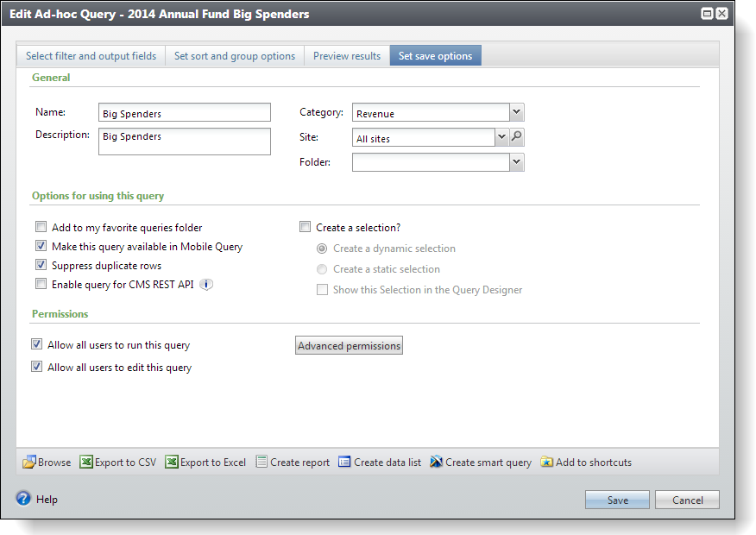Click Add to shortcuts label
Image resolution: width=756 pixels, height=535 pixels.
[x=594, y=463]
